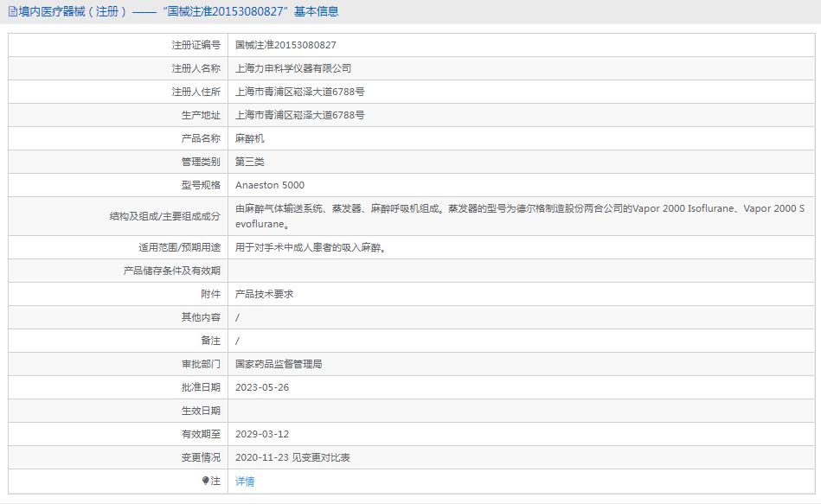Open the 详情 link
Screen dimensions: 821x504
tap(245, 482)
